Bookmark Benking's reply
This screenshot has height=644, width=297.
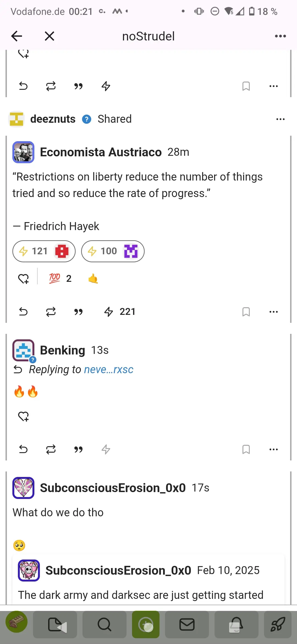(246, 449)
